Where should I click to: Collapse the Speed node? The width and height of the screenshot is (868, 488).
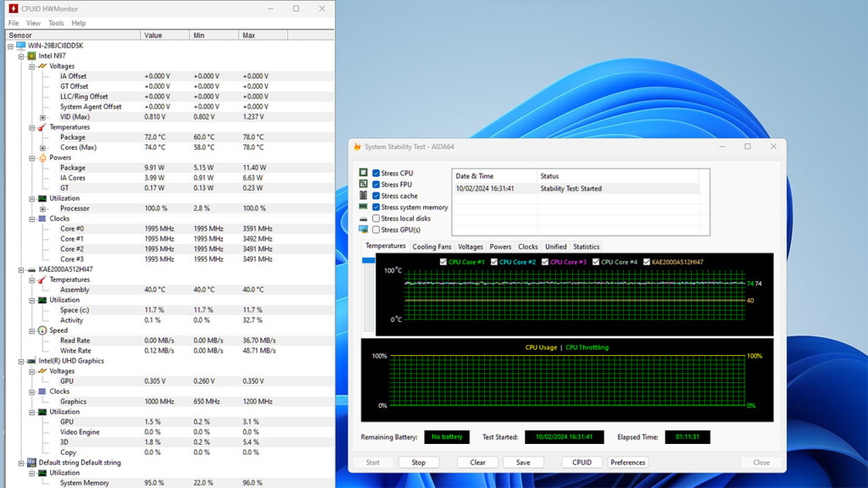[32, 331]
